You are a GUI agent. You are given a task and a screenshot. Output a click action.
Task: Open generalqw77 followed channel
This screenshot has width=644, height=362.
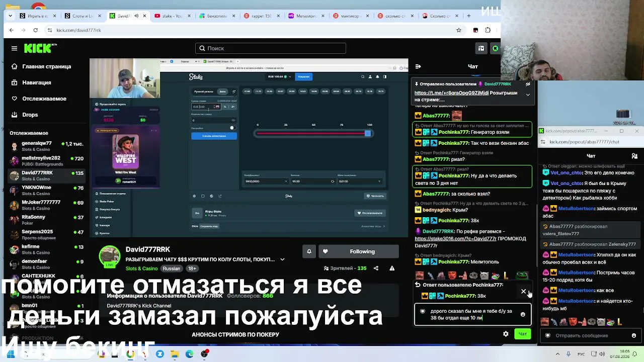click(x=46, y=146)
